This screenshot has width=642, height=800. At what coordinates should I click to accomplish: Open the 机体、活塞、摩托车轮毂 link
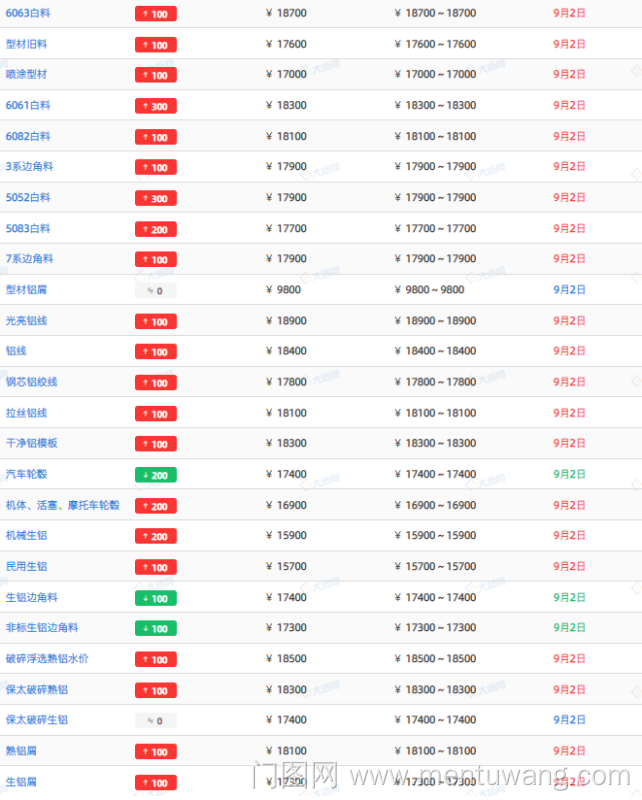click(x=62, y=505)
